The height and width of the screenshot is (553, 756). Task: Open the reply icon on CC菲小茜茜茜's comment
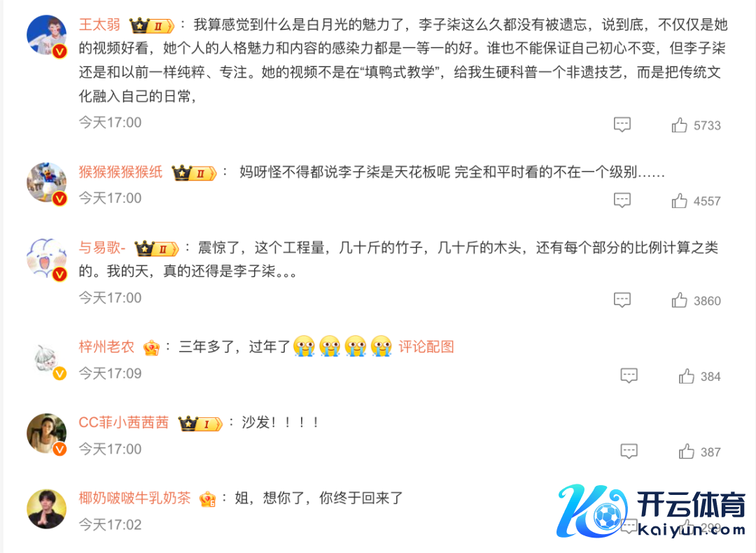[x=629, y=451]
